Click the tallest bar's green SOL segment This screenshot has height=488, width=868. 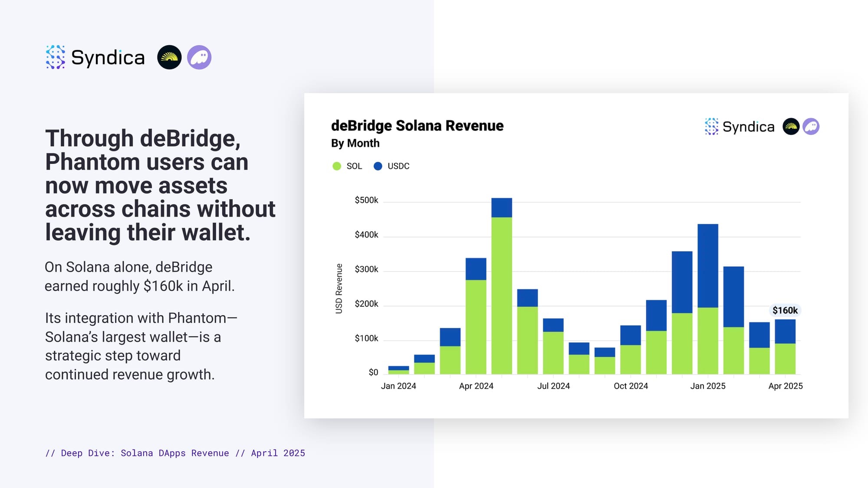click(501, 295)
